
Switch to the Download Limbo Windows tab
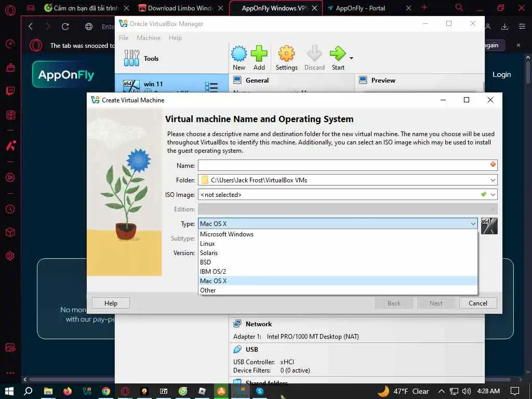[181, 8]
